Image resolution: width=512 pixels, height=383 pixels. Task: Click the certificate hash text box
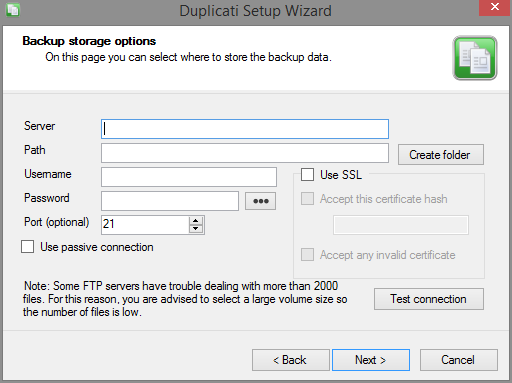[x=401, y=225]
